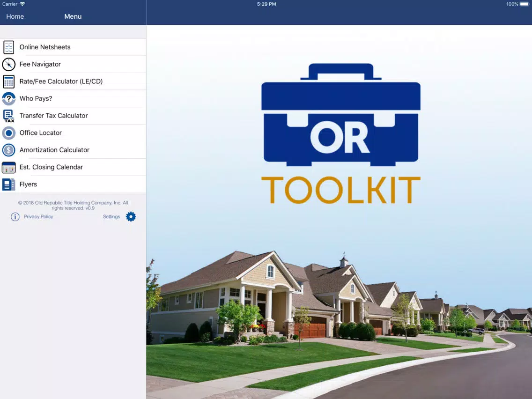Select Fee Navigator from the menu

tap(73, 64)
